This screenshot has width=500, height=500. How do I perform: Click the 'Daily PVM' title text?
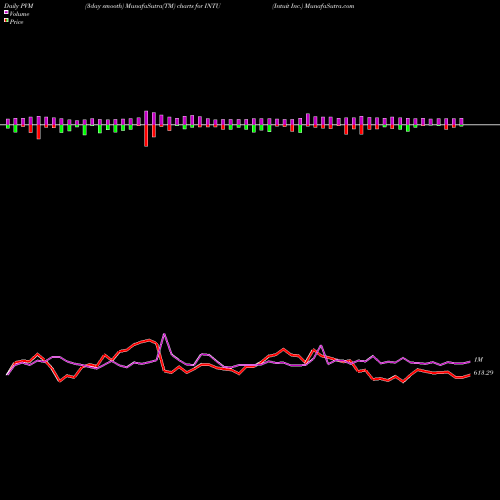coord(19,6)
